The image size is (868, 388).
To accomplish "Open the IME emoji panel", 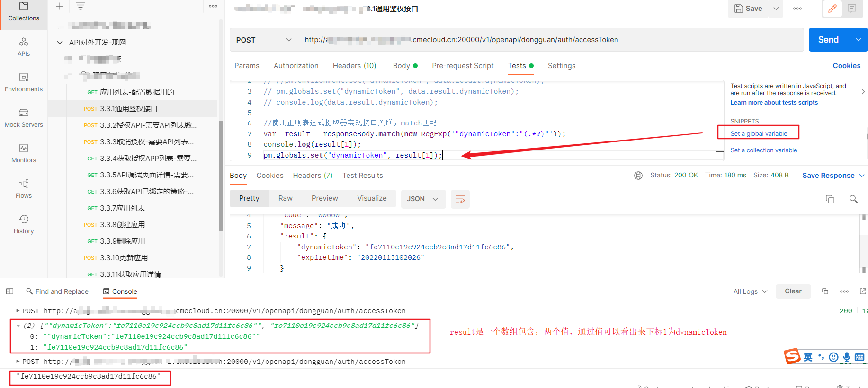I will 833,357.
